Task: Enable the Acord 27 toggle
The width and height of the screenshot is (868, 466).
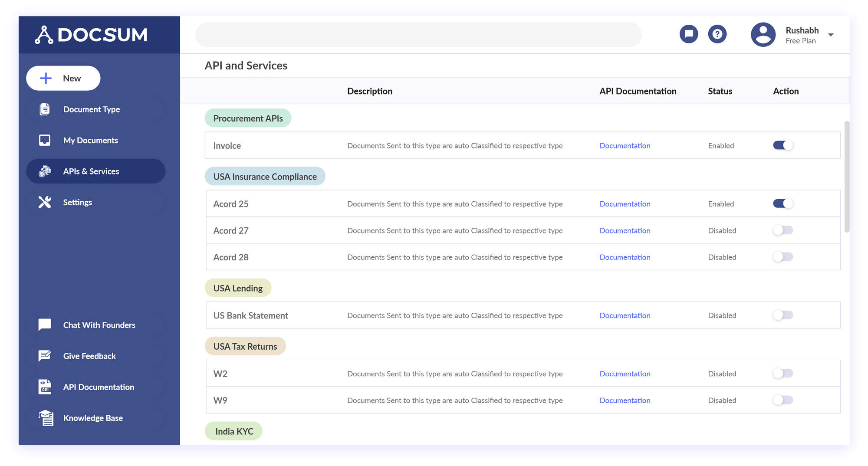Action: tap(783, 230)
